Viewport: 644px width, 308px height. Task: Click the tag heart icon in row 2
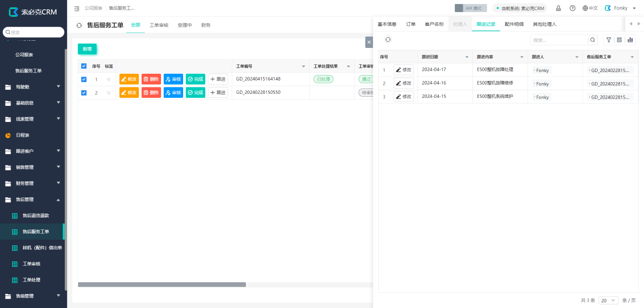click(x=109, y=93)
